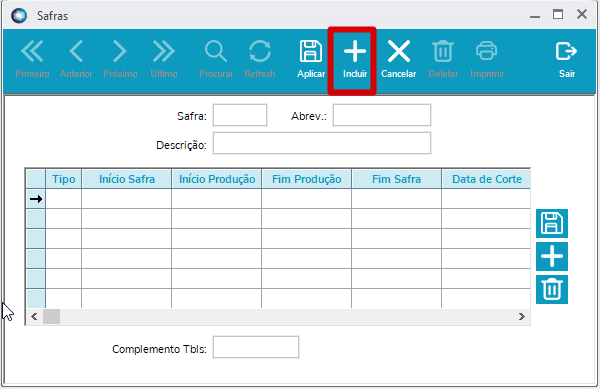Click the grid plus button beside table
This screenshot has width=600, height=389.
pyautogui.click(x=552, y=256)
